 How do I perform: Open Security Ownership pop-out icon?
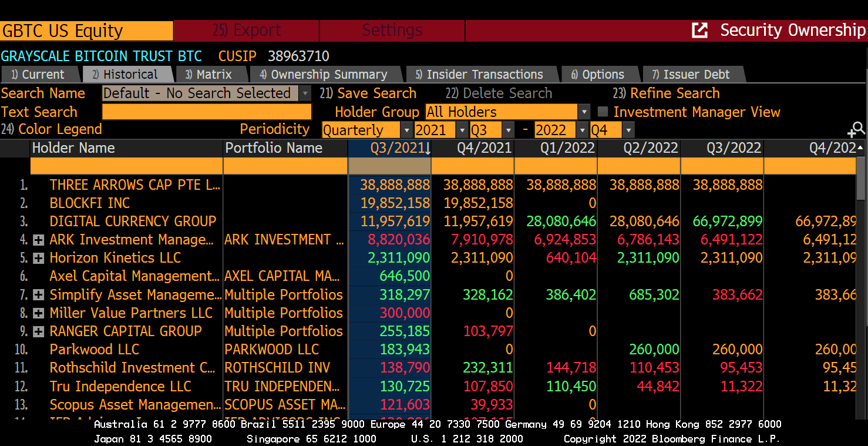699,31
